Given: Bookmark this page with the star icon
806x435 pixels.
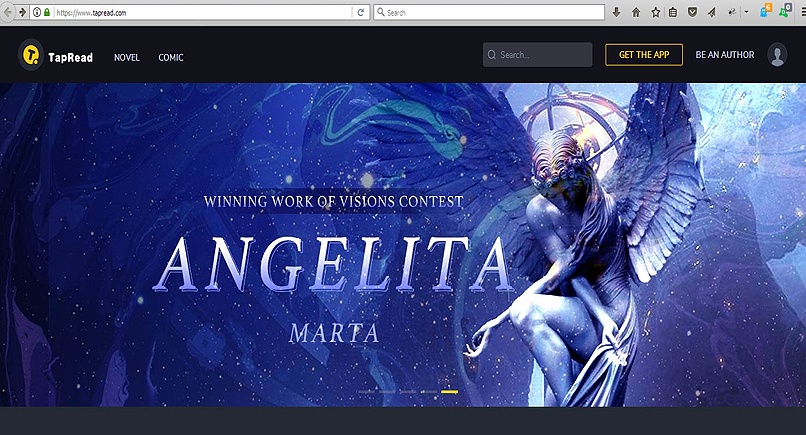Looking at the screenshot, I should [655, 12].
